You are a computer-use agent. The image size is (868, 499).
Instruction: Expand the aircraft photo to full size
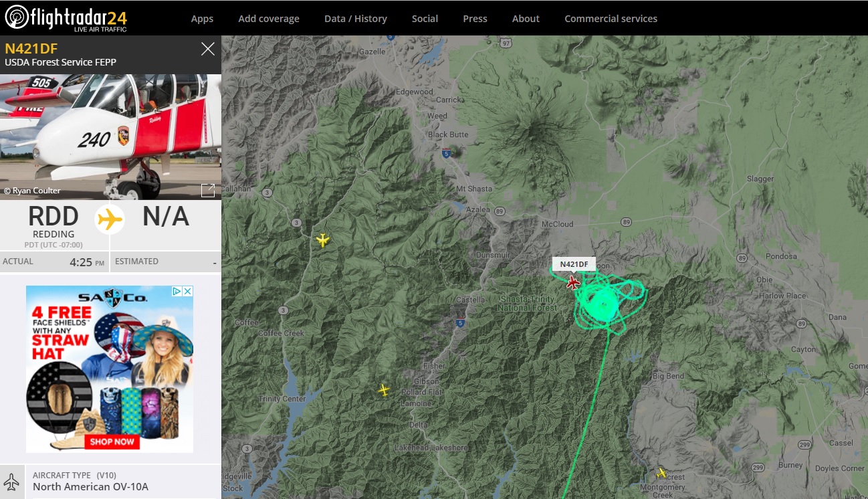(x=208, y=190)
